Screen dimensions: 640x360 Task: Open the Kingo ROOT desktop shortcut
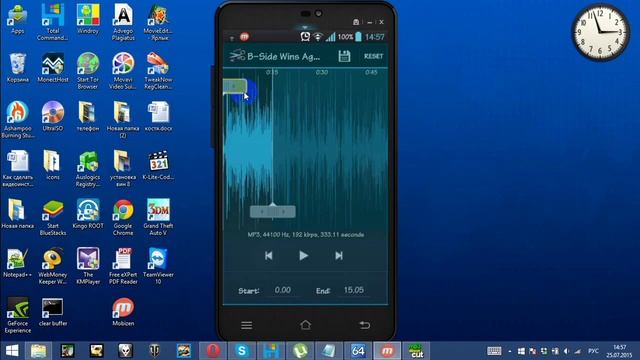[88, 214]
